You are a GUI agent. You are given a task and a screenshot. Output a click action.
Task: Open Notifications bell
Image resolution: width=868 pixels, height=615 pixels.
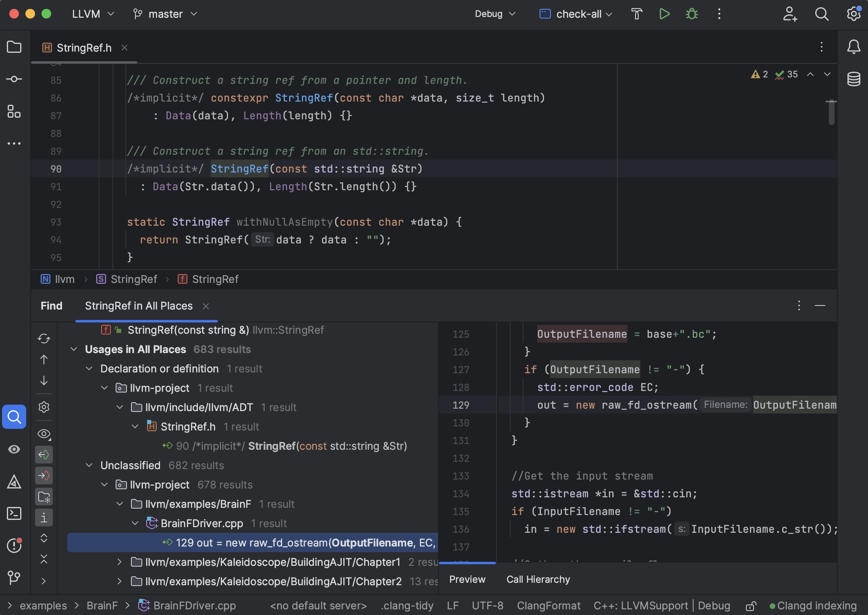(853, 47)
